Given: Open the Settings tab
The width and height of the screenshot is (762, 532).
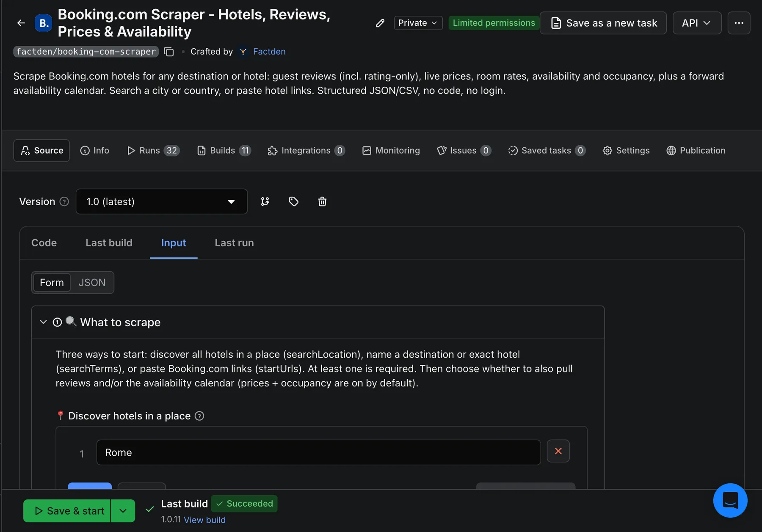Looking at the screenshot, I should (626, 151).
